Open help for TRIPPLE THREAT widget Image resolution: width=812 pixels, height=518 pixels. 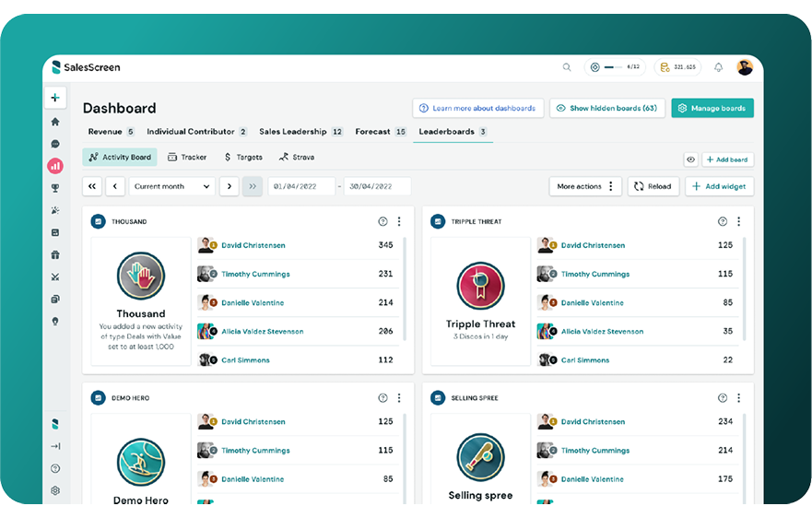723,222
